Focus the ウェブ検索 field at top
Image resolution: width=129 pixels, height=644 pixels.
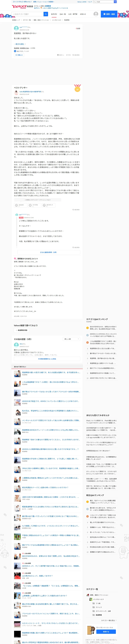coord(103,2)
